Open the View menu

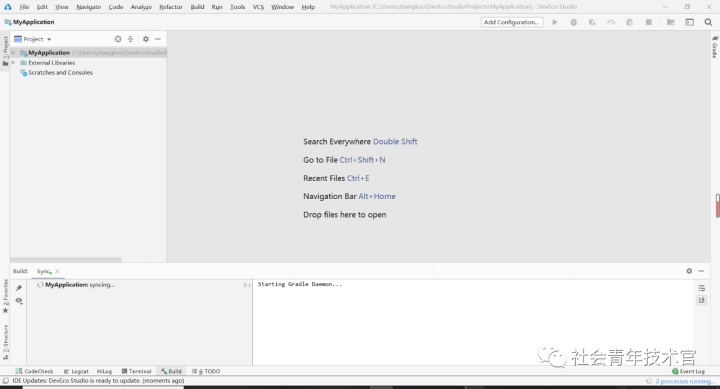click(x=62, y=7)
